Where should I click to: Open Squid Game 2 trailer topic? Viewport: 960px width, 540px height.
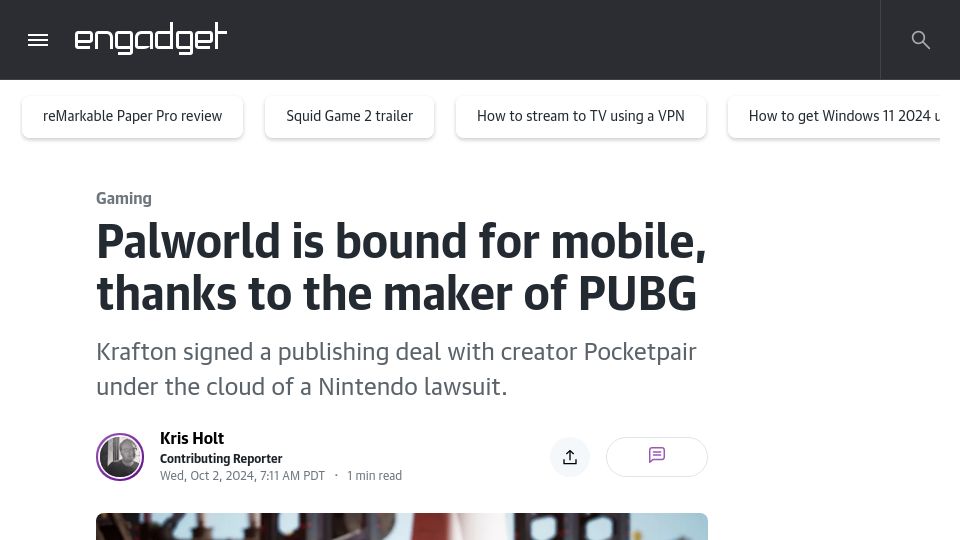pyautogui.click(x=350, y=116)
